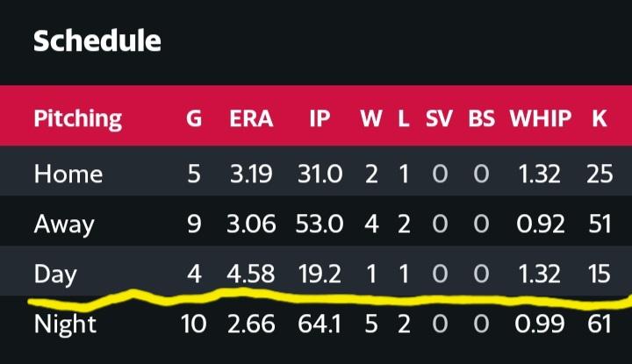Click the Home ERA value 3.19

coord(251,174)
